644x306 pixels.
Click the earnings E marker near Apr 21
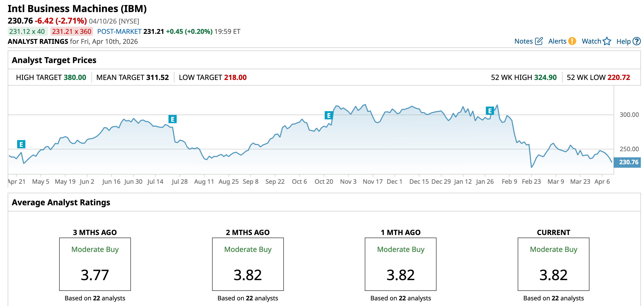click(21, 144)
